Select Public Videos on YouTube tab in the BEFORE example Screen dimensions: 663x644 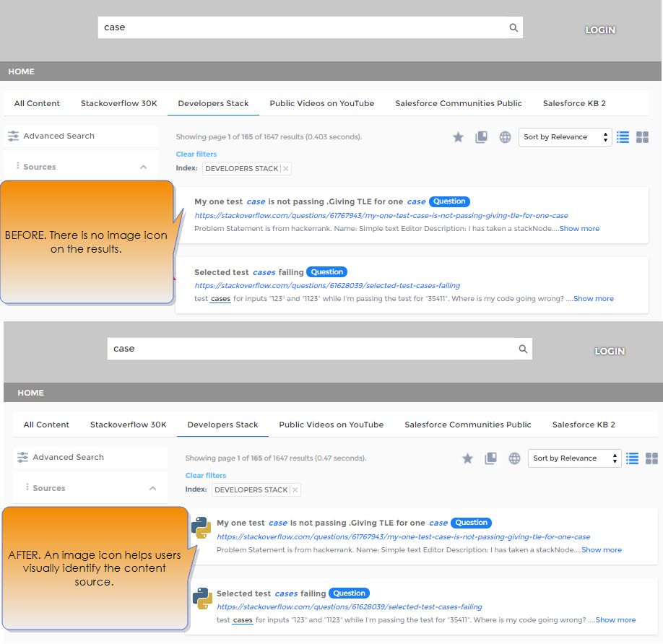[322, 103]
